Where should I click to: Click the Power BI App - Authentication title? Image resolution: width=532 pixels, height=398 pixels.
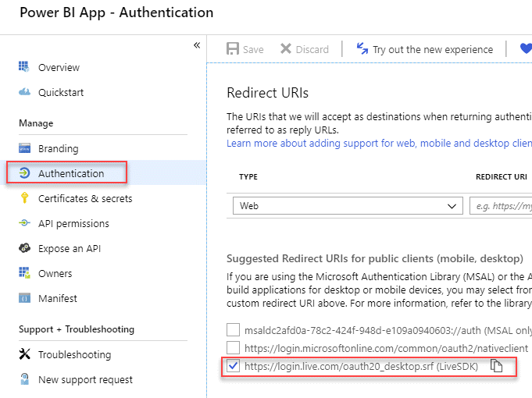click(x=116, y=13)
